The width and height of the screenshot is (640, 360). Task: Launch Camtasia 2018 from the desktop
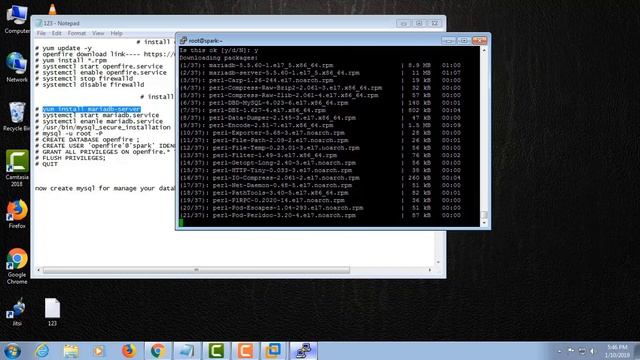click(x=17, y=168)
